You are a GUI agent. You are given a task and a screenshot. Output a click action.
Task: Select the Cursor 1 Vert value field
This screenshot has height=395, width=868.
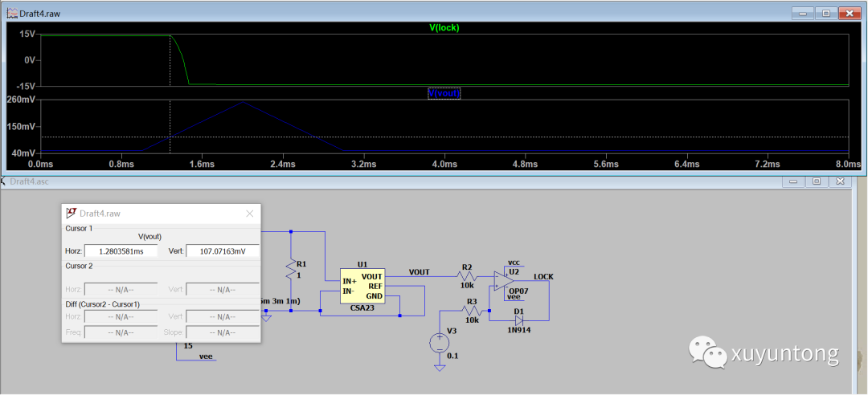pos(222,251)
